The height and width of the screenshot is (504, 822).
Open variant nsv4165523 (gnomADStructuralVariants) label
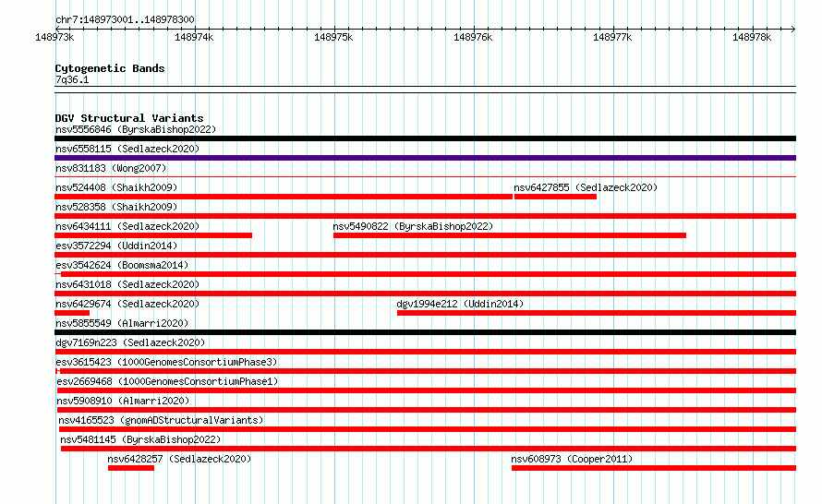(x=161, y=420)
